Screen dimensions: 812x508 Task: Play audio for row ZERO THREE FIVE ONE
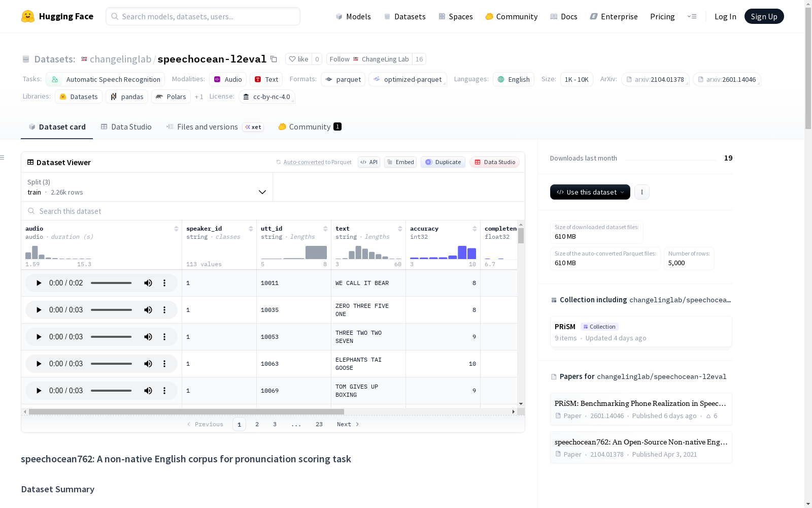pyautogui.click(x=39, y=310)
